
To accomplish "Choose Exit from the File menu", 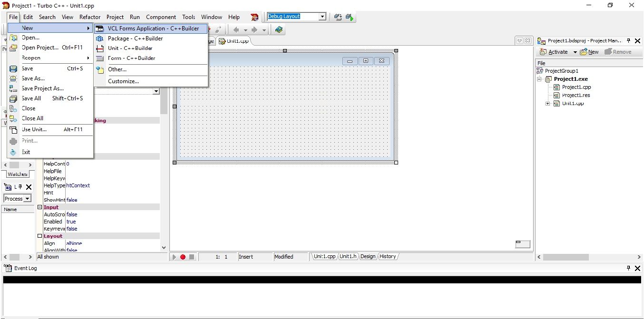I will tap(50, 152).
